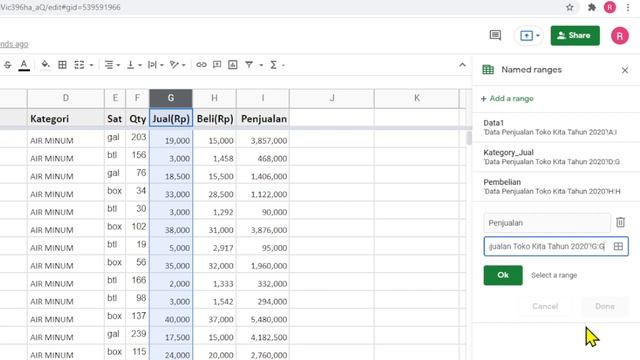Open Chrome extensions puzzle icon

pos(591,7)
